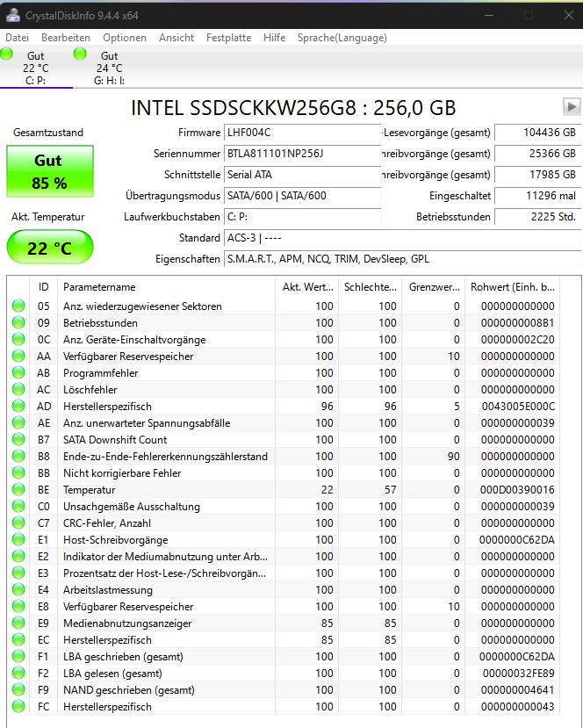Click the Eingeschaltet value 11296 mal
Screen dimensions: 583x728
tap(537, 196)
